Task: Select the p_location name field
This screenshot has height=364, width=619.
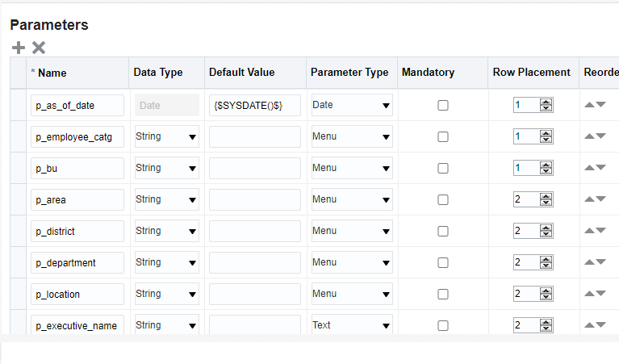Action: [x=77, y=294]
